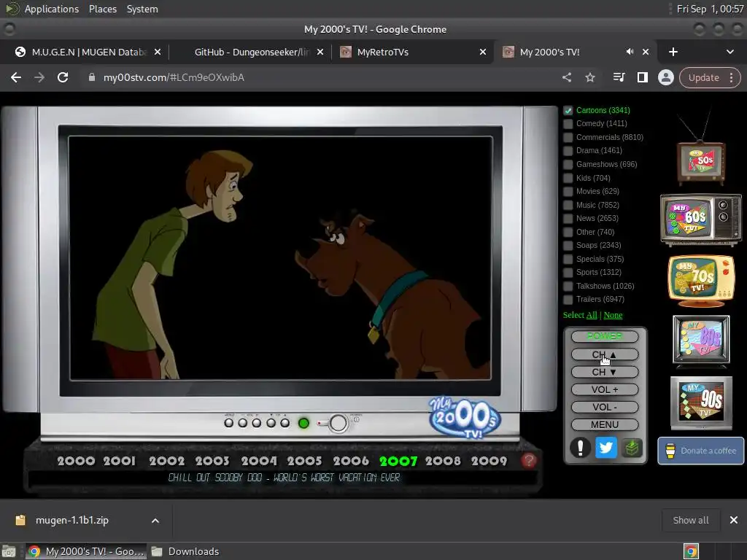Mute the My 2000's TV tab audio
This screenshot has width=747, height=560.
click(x=630, y=52)
